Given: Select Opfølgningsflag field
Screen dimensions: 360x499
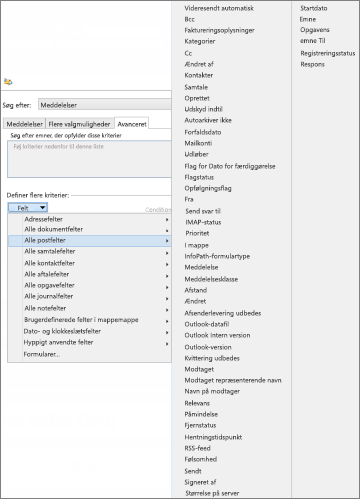Looking at the screenshot, I should click(208, 188).
